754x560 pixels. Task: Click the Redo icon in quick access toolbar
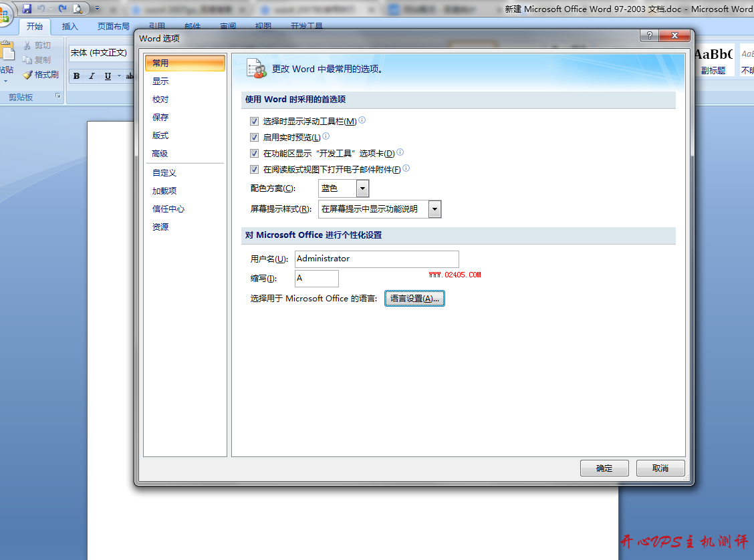point(62,8)
